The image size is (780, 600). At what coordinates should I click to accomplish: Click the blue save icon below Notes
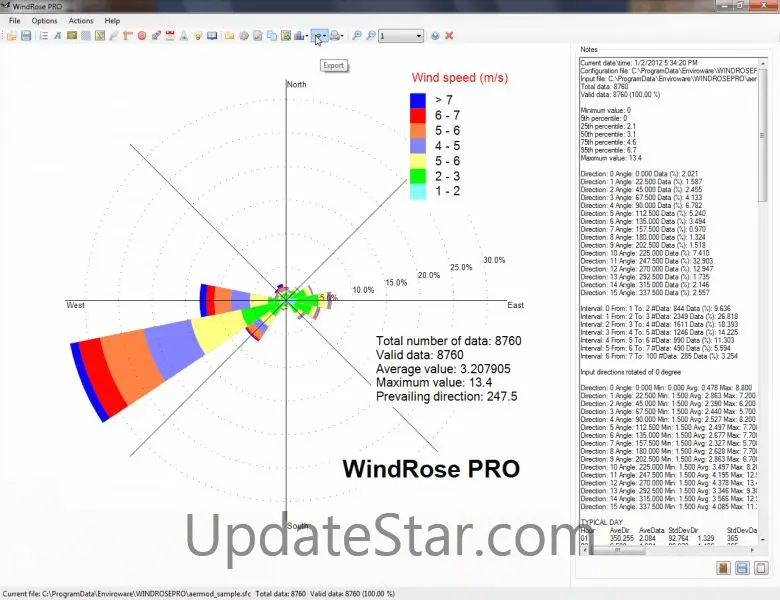pos(742,568)
